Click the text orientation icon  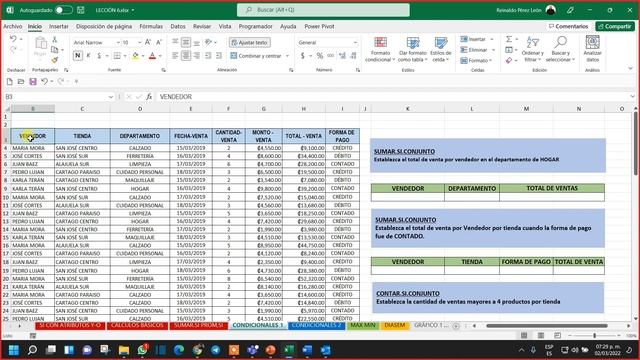[x=209, y=42]
